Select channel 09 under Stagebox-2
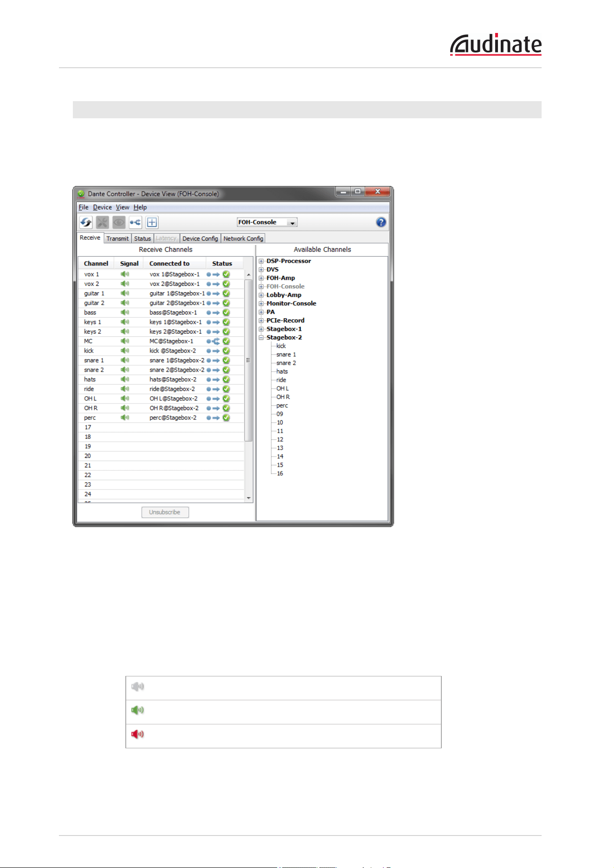This screenshot has height=868, width=614. pyautogui.click(x=280, y=414)
